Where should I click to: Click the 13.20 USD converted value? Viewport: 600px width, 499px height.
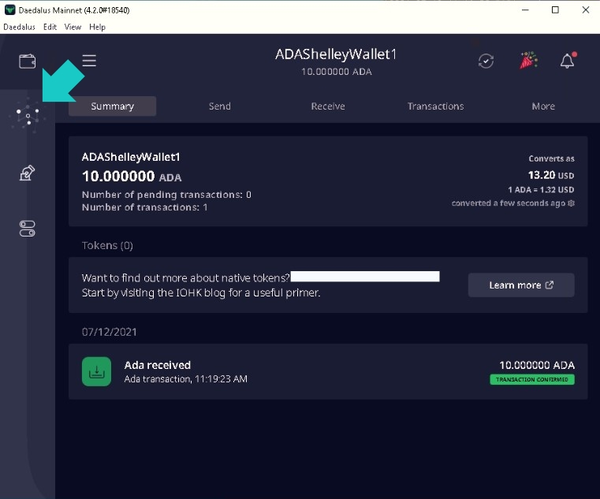[x=551, y=175]
